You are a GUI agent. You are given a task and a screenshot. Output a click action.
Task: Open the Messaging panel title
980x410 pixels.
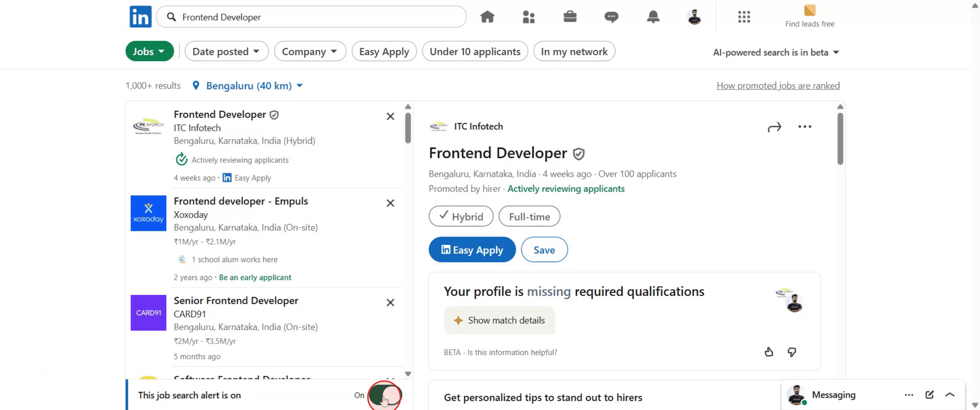(833, 395)
